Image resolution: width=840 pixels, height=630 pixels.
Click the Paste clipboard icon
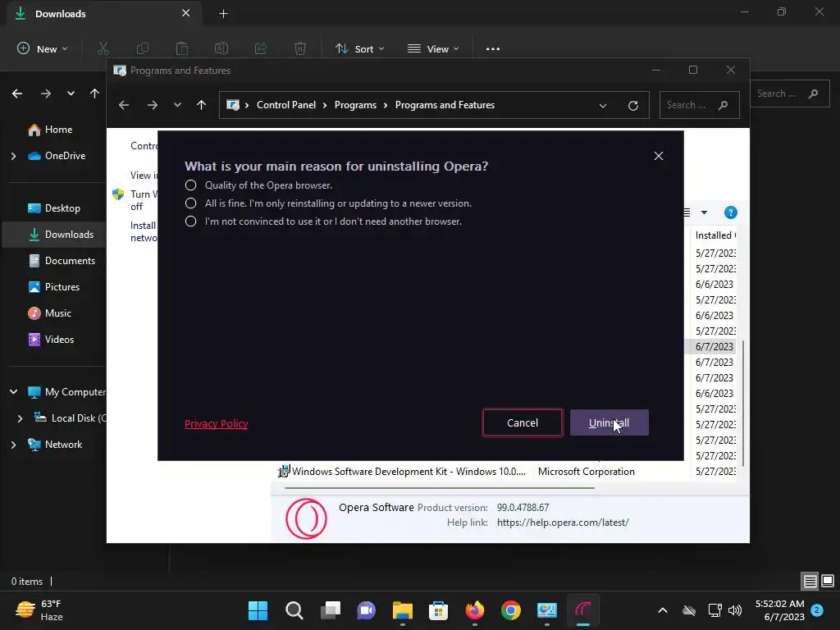click(182, 48)
